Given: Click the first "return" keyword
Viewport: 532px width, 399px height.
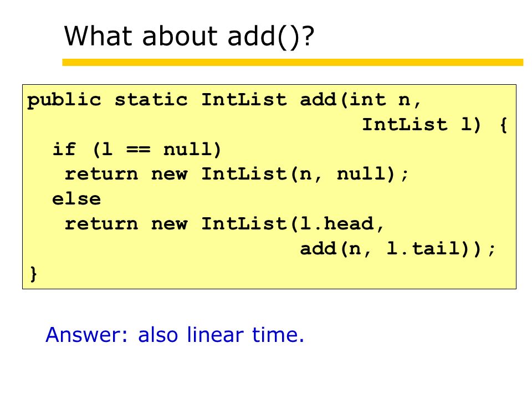Looking at the screenshot, I should (101, 175).
